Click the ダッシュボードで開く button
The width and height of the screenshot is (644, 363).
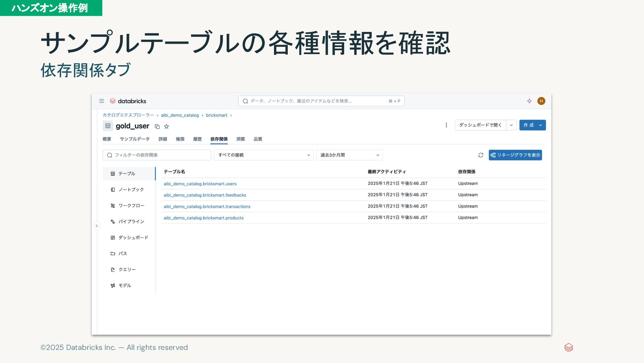click(x=480, y=125)
